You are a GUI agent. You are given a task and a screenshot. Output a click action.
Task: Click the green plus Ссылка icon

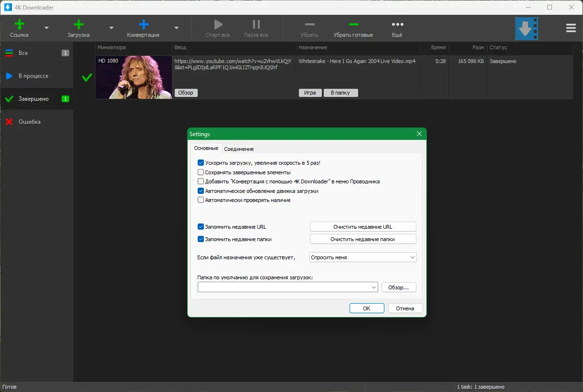pos(19,24)
